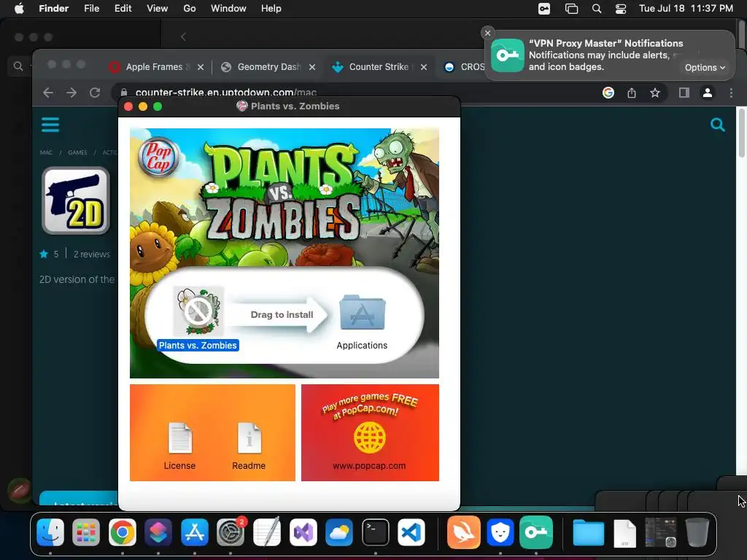This screenshot has width=747, height=560.
Task: Close the Counter Strike tab
Action: pos(424,67)
